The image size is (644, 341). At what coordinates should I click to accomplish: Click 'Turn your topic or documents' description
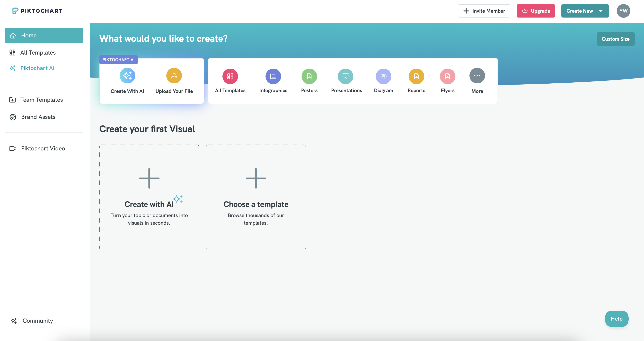149,219
